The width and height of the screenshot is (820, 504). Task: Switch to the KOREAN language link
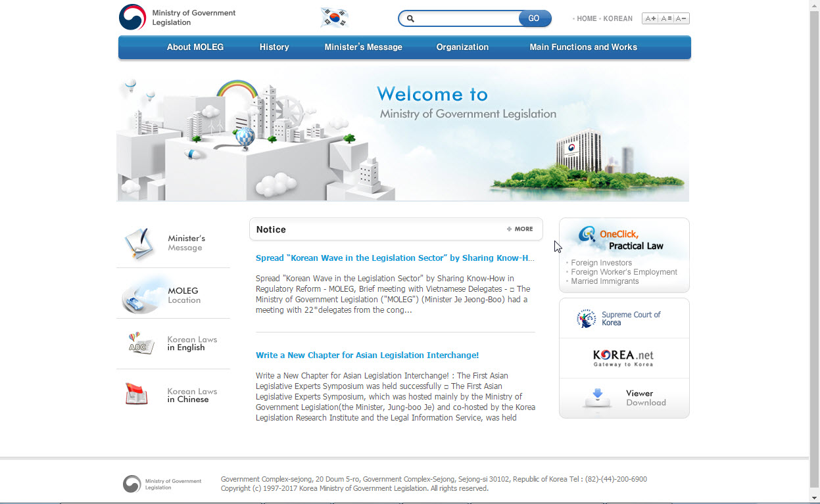pyautogui.click(x=617, y=18)
